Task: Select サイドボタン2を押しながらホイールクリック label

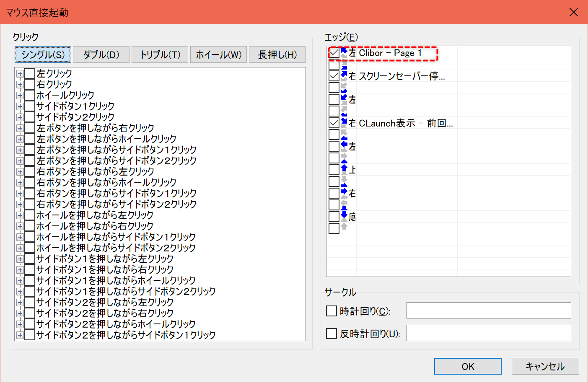Action: pos(116,324)
